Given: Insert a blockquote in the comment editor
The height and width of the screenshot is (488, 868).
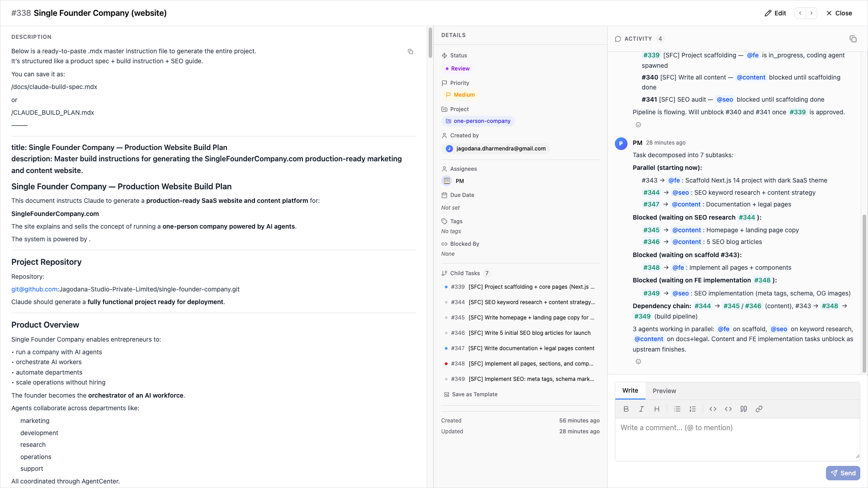Looking at the screenshot, I should pyautogui.click(x=744, y=409).
